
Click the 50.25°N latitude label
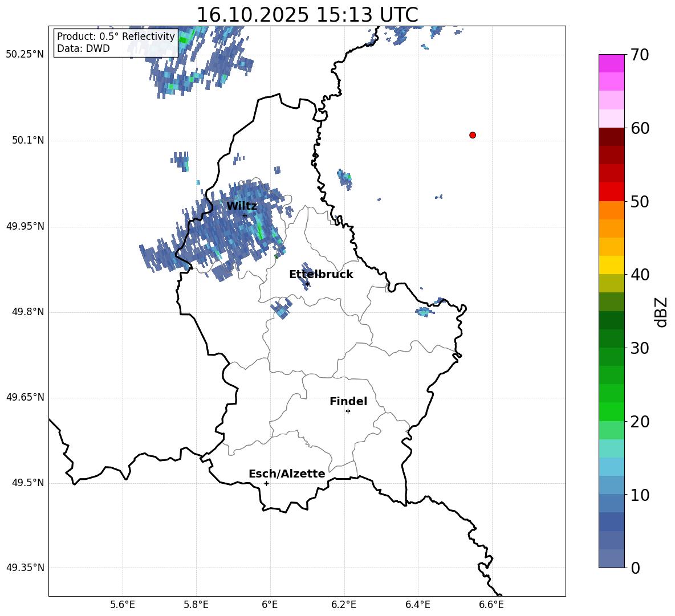tap(25, 55)
